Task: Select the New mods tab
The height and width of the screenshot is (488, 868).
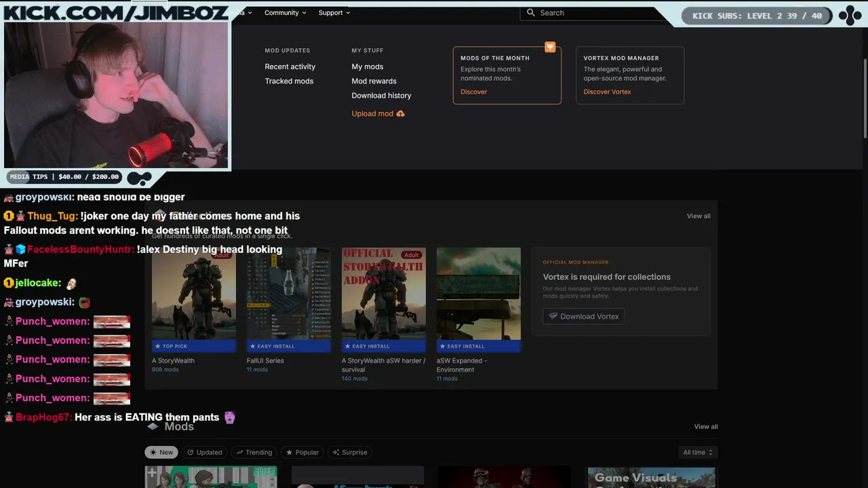Action: tap(161, 453)
